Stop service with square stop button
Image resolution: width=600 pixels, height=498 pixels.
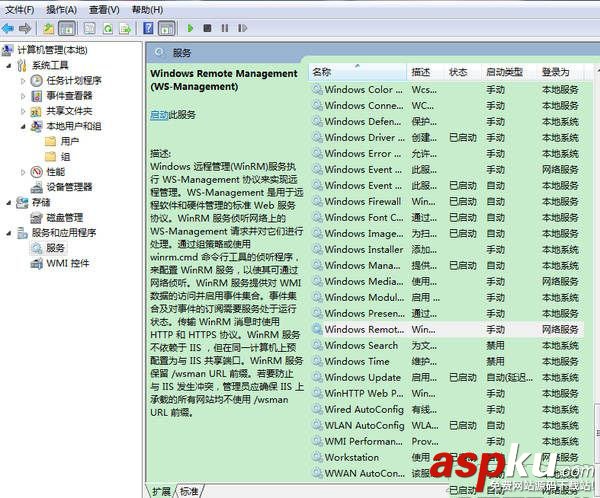207,28
